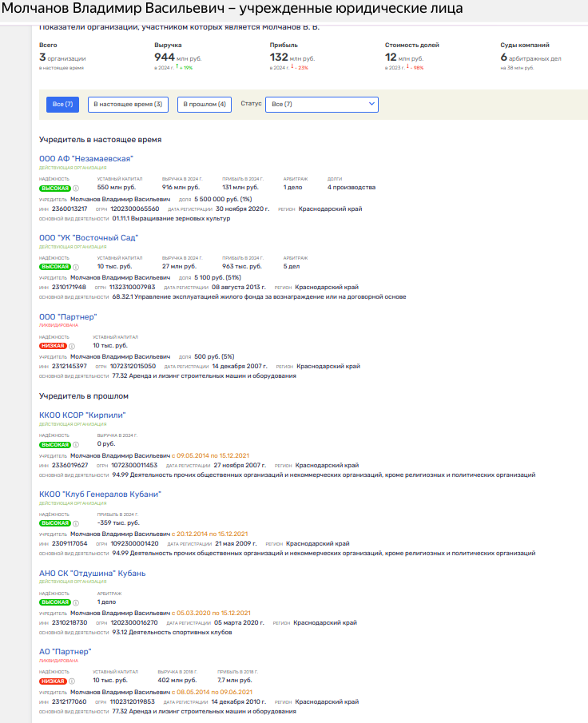This screenshot has width=588, height=723.
Task: Click ИНН 2309117054 value
Action: [x=70, y=544]
